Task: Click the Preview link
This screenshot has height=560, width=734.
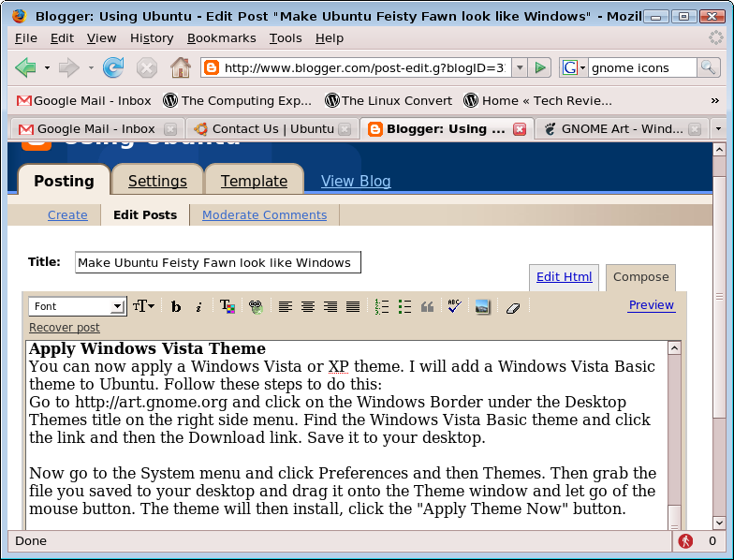Action: [x=652, y=305]
